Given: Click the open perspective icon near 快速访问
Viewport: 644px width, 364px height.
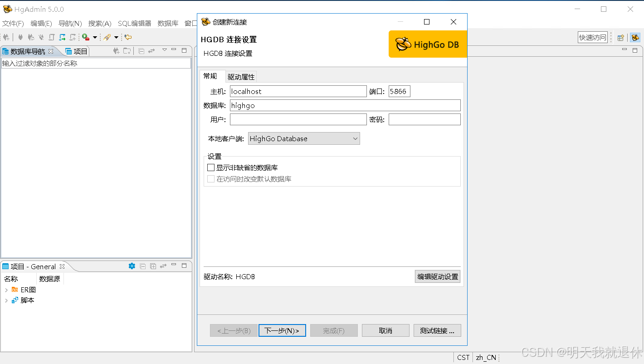Looking at the screenshot, I should click(x=620, y=38).
